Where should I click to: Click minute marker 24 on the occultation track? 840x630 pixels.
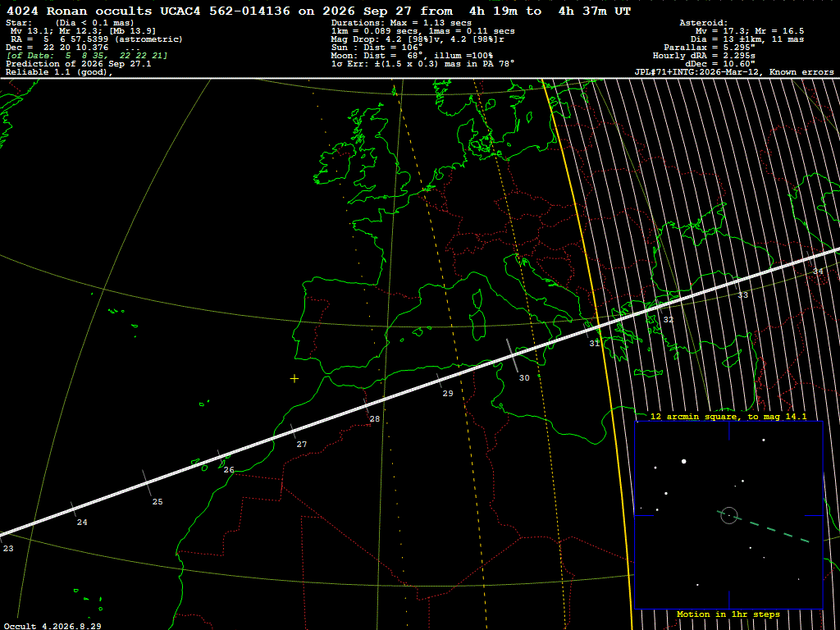coord(81,523)
